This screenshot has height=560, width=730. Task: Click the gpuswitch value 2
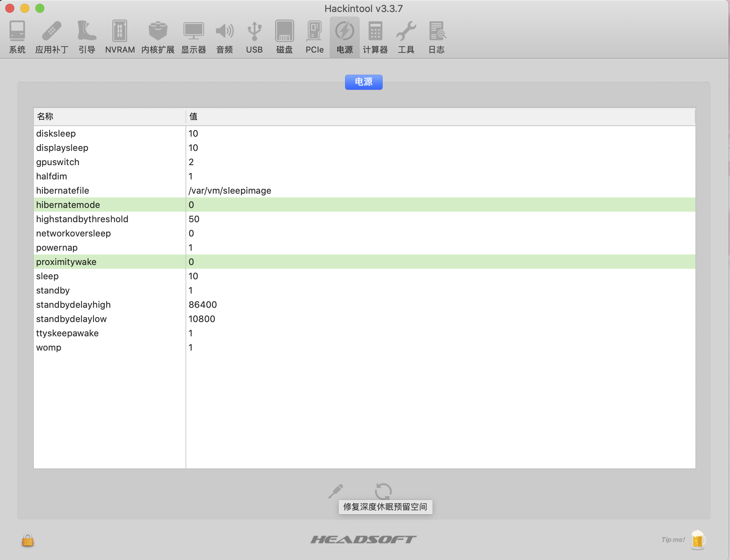tap(191, 162)
